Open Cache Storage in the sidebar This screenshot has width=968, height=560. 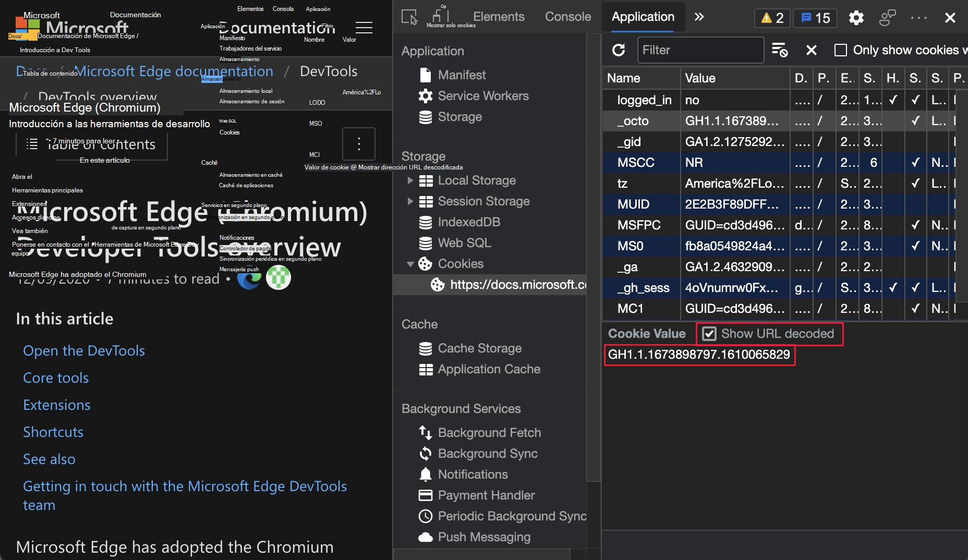(479, 348)
